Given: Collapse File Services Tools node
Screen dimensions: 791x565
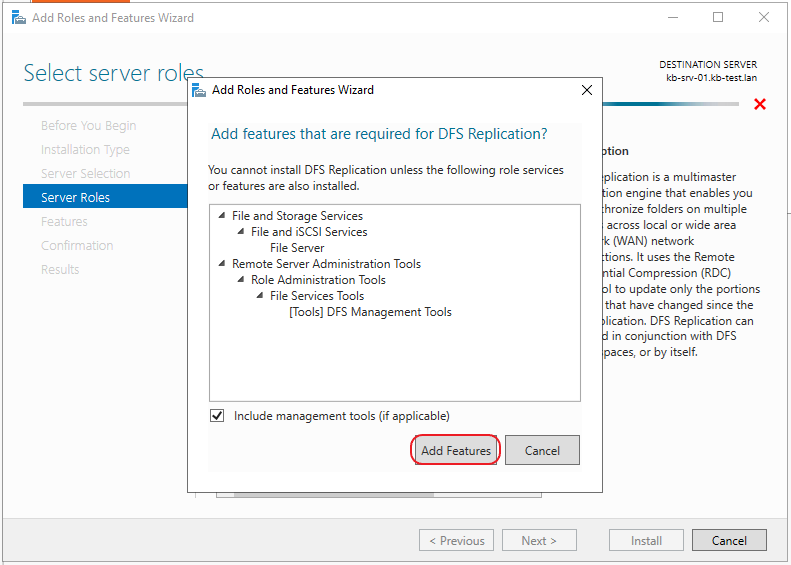Looking at the screenshot, I should 260,296.
